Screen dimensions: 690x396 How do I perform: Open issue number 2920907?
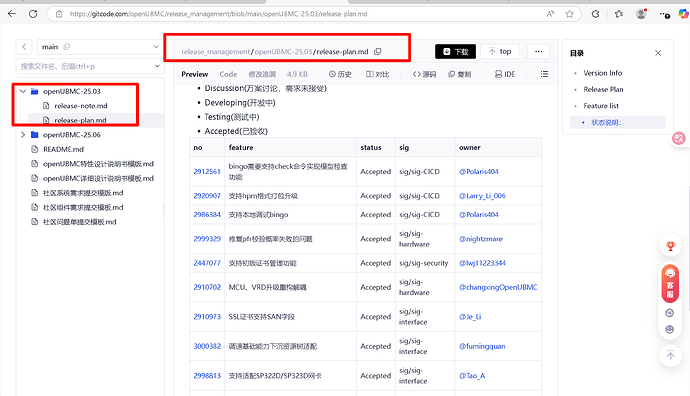tap(207, 196)
